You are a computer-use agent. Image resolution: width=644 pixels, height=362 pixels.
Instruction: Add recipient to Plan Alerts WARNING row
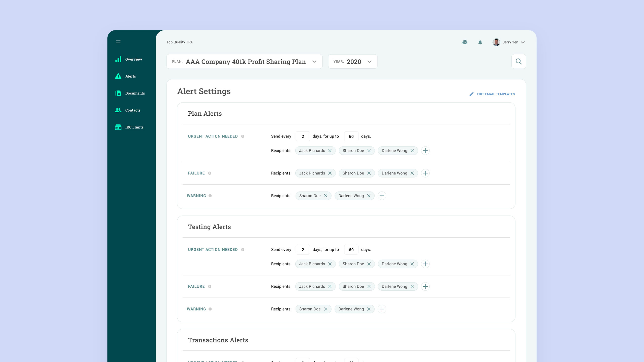(x=382, y=196)
